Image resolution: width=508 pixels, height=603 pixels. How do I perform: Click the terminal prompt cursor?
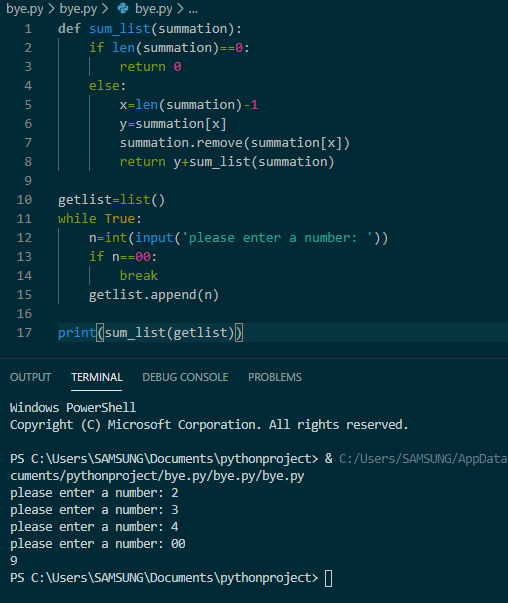pos(328,578)
